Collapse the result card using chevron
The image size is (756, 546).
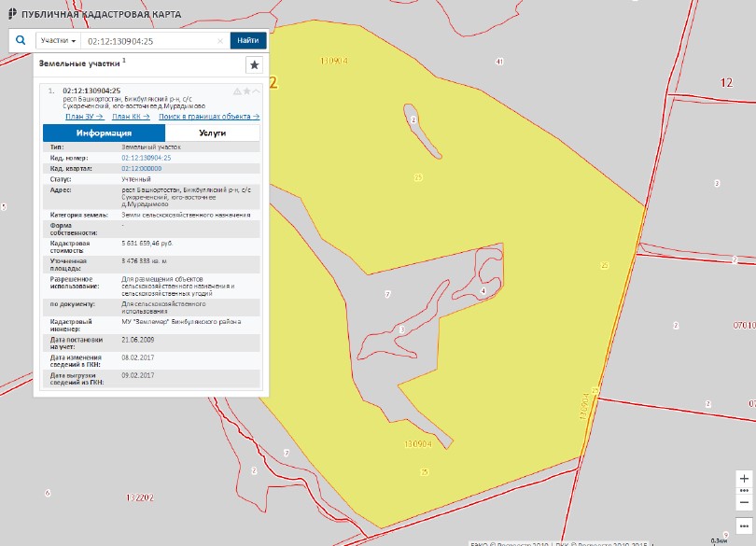(257, 91)
